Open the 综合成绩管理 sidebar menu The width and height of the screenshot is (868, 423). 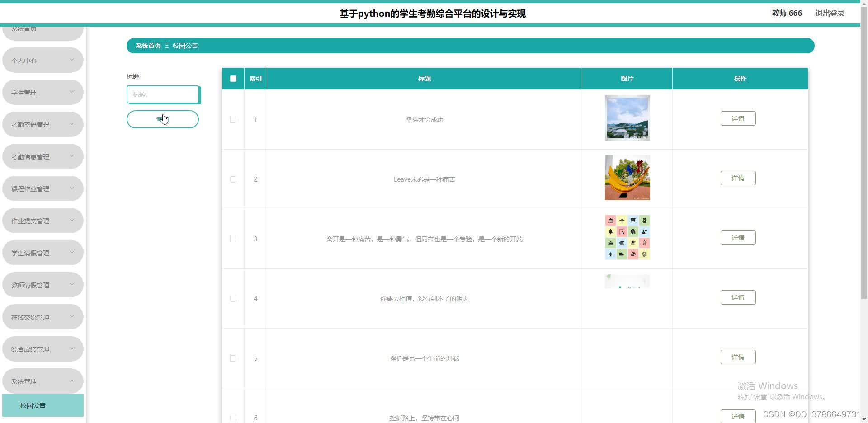click(43, 349)
